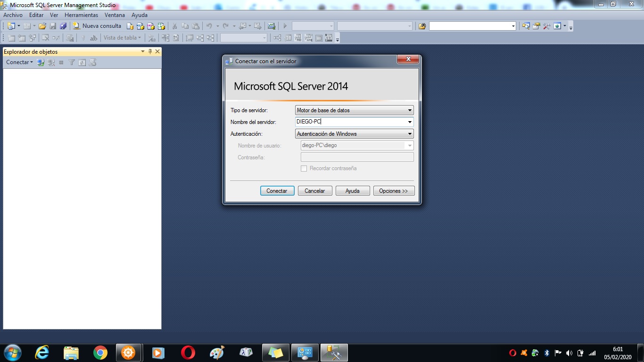Expand the Conectar dropdown in Object Explorer
Screen dimensions: 644x362
tap(19, 62)
